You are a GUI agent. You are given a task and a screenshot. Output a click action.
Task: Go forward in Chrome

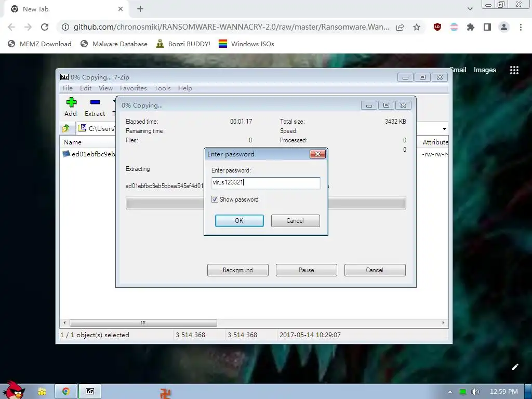click(28, 27)
